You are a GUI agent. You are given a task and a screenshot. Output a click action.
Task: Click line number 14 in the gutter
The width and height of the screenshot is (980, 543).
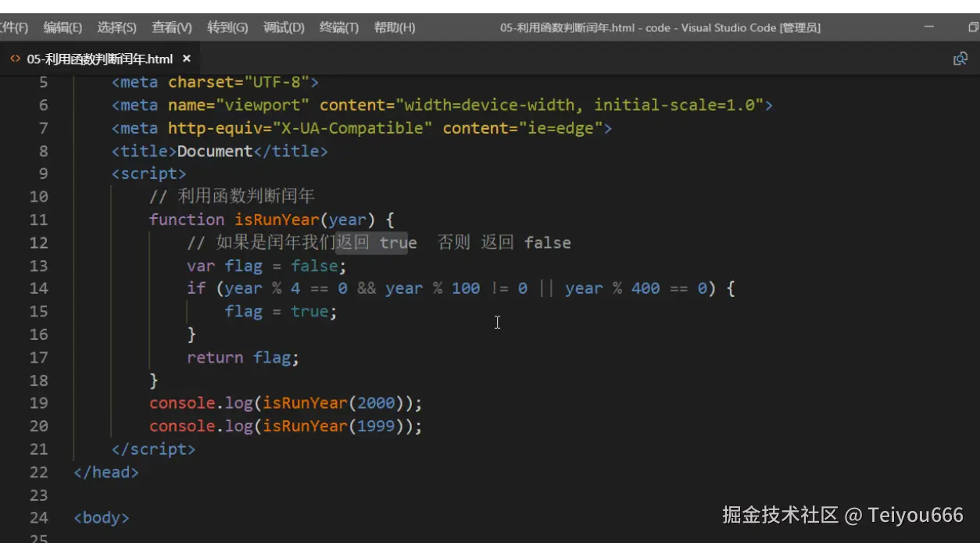tap(38, 288)
